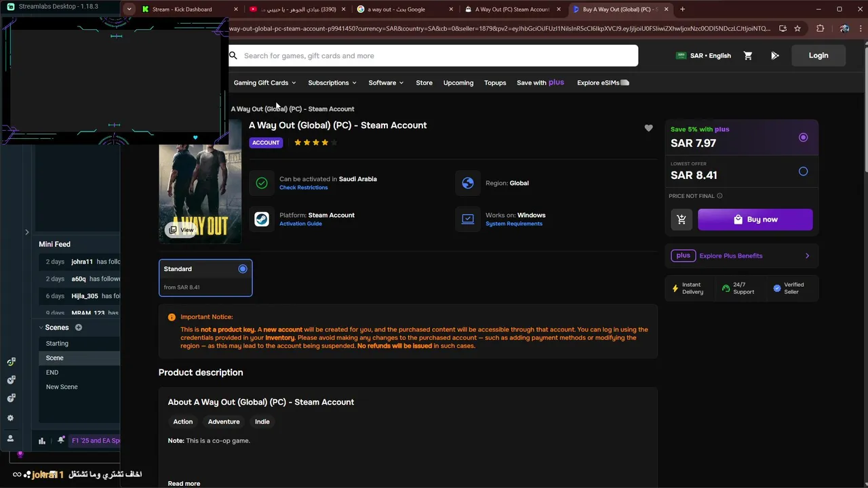Open Streamlabs account user icon
Image resolution: width=868 pixels, height=488 pixels.
[10, 439]
